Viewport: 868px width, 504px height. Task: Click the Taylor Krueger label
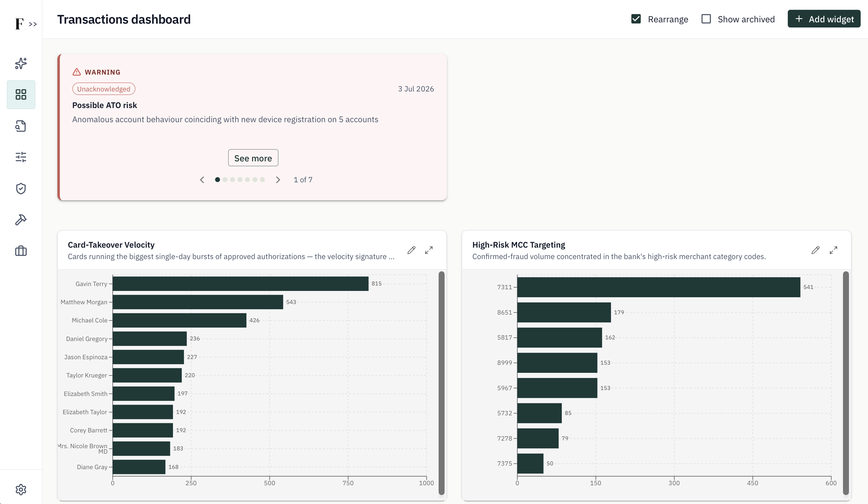87,375
